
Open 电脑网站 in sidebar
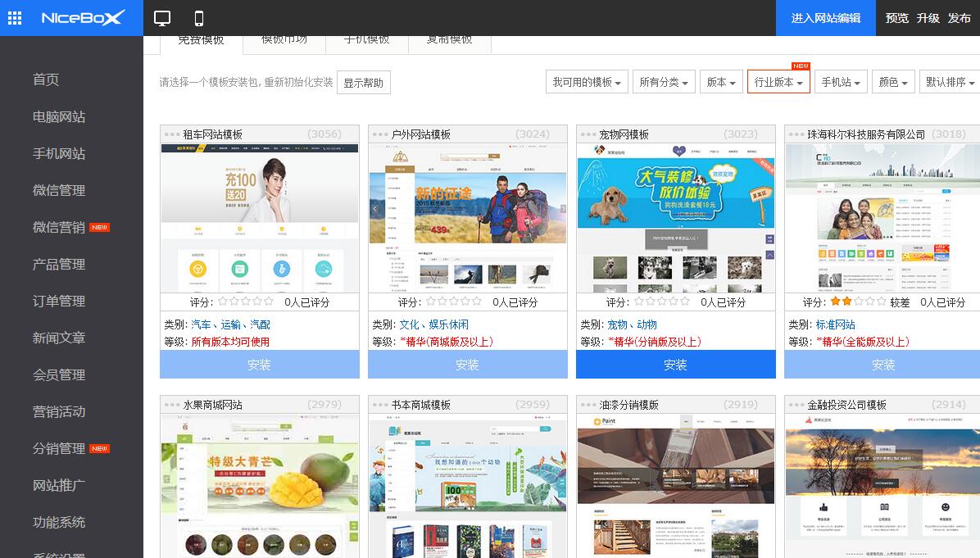pyautogui.click(x=59, y=117)
